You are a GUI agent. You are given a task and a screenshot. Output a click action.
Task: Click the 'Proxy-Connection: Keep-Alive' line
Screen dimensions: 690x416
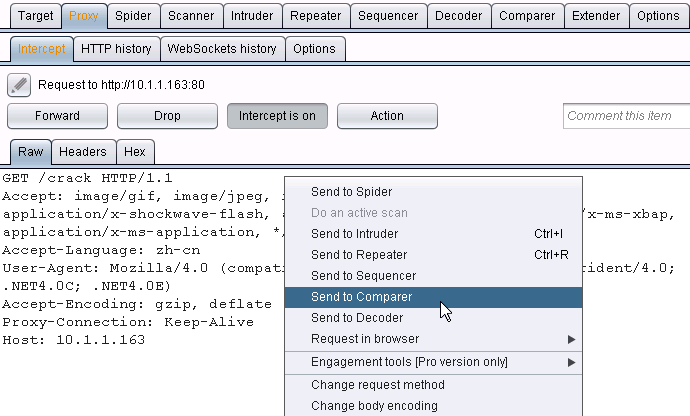pyautogui.click(x=128, y=322)
